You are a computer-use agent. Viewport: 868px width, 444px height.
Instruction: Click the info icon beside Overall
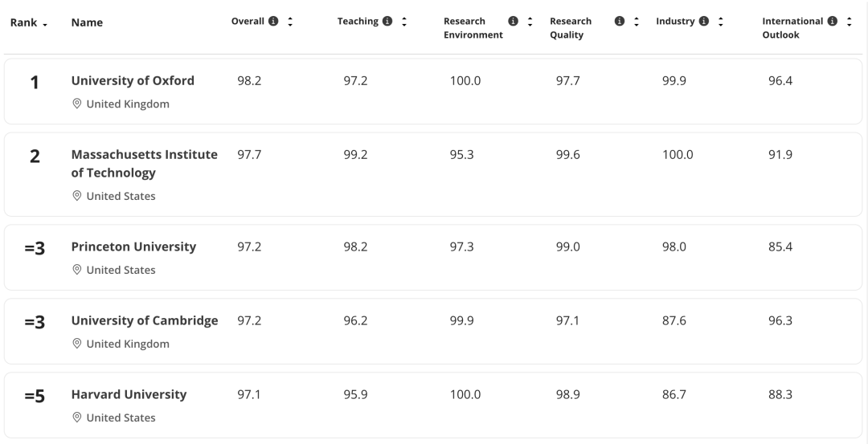click(273, 22)
